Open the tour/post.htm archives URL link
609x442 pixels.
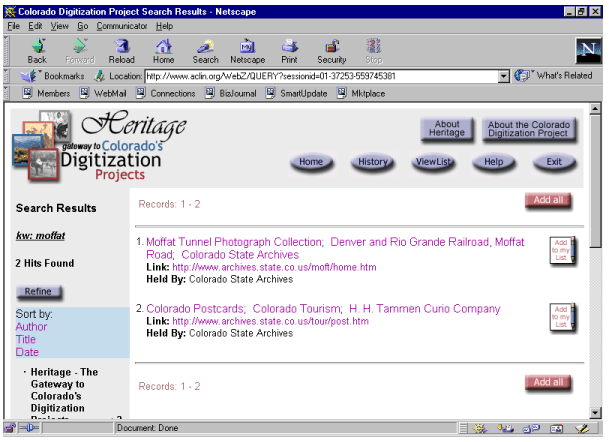[x=270, y=321]
